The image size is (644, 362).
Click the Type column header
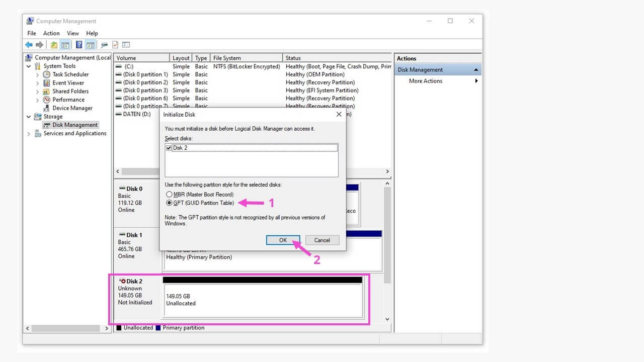(x=201, y=58)
